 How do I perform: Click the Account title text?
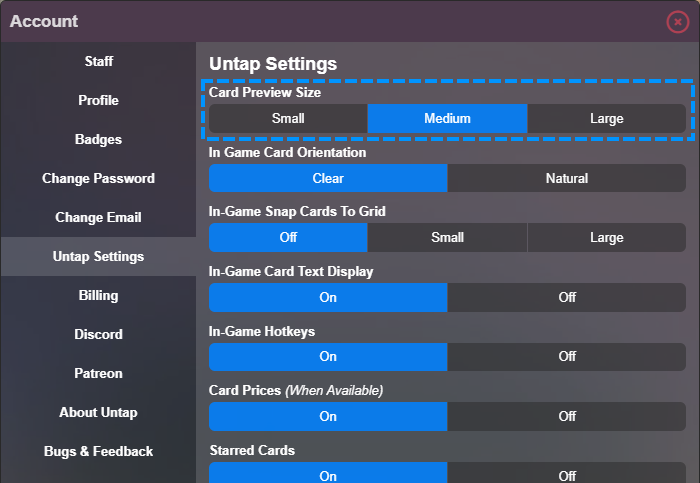point(44,21)
